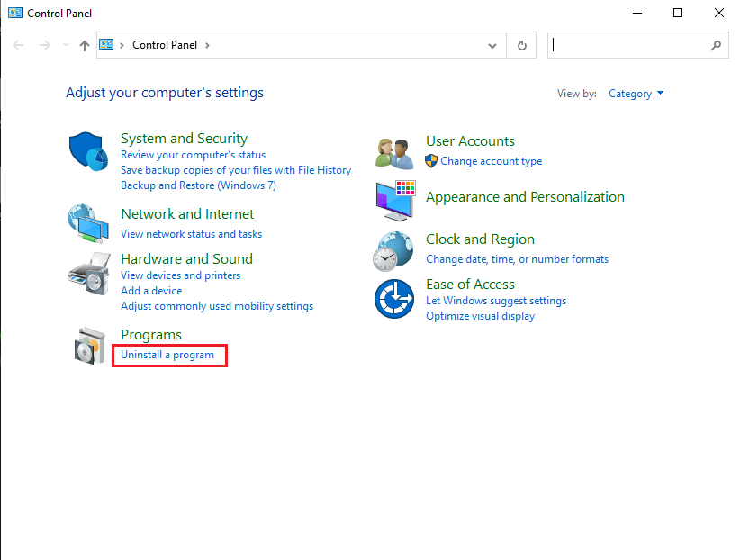Viewport: 740px width, 560px height.
Task: Open the View by Category dropdown
Action: 636,94
